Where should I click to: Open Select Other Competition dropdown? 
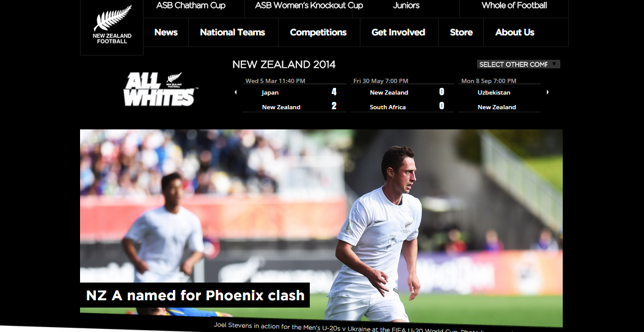click(518, 65)
